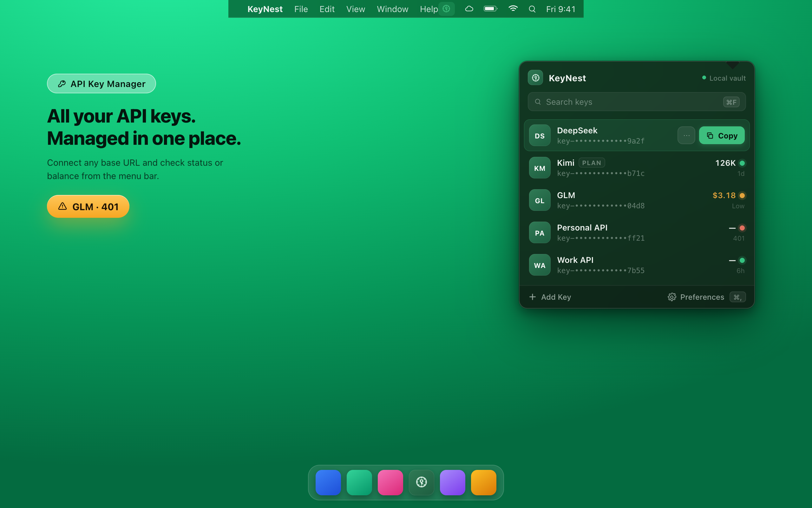Open the Window menu
Viewport: 812px width, 508px height.
(x=393, y=9)
